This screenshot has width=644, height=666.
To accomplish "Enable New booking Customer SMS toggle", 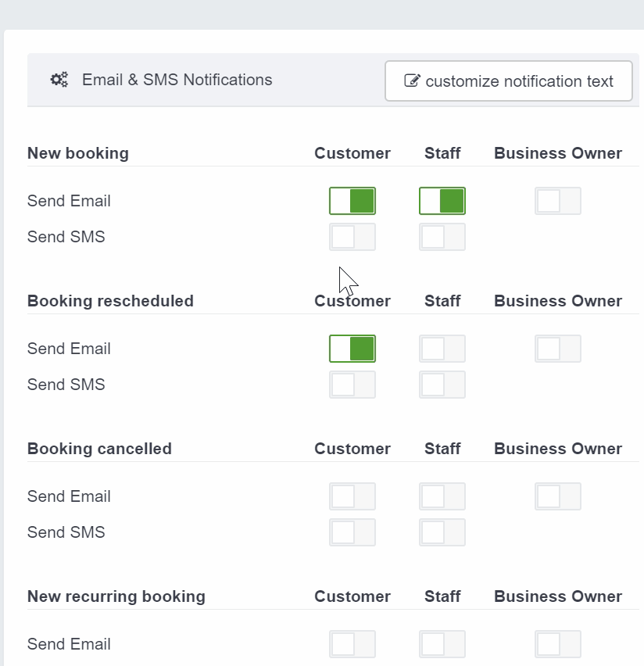I will [352, 237].
